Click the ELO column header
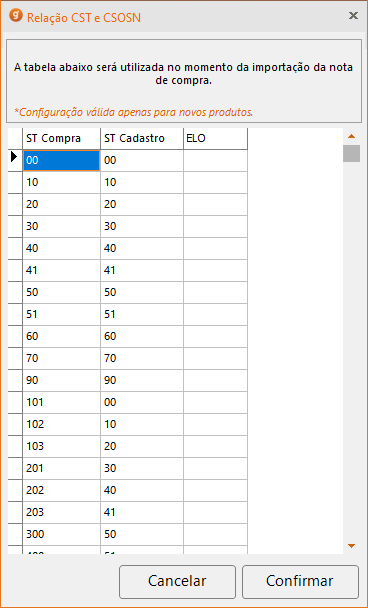 click(215, 138)
